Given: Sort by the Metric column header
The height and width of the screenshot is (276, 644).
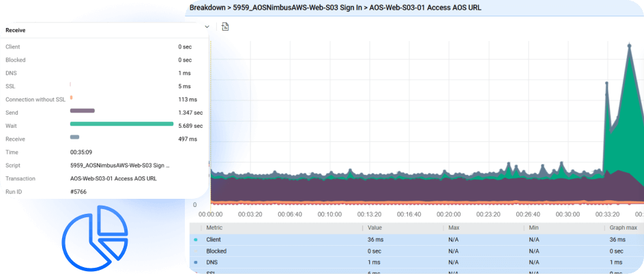Looking at the screenshot, I should pyautogui.click(x=214, y=228).
